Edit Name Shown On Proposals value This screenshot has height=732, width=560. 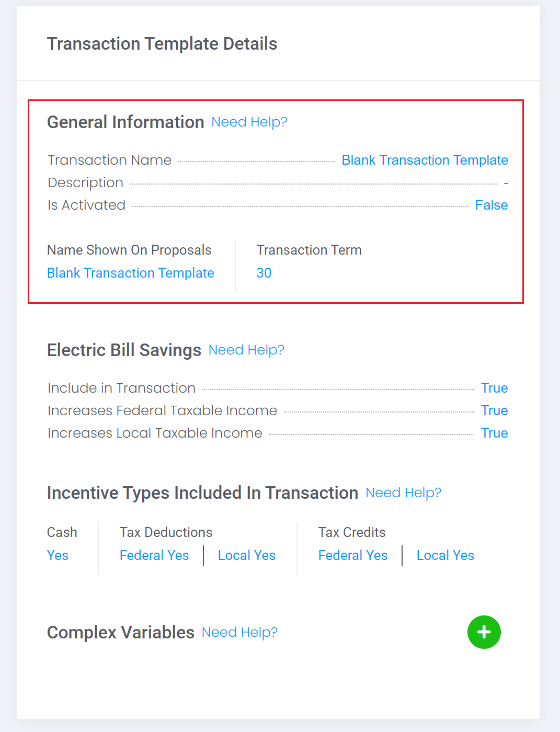click(x=131, y=273)
